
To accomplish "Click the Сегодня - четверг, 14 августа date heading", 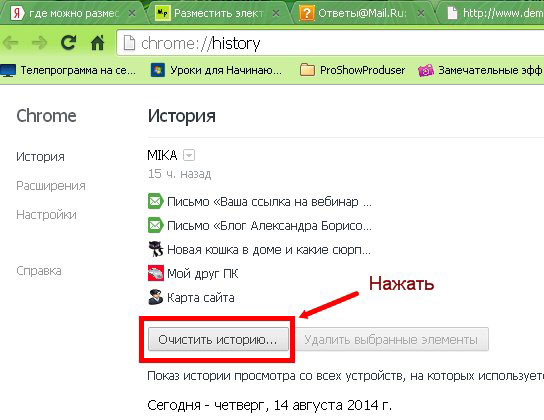I will (270, 405).
